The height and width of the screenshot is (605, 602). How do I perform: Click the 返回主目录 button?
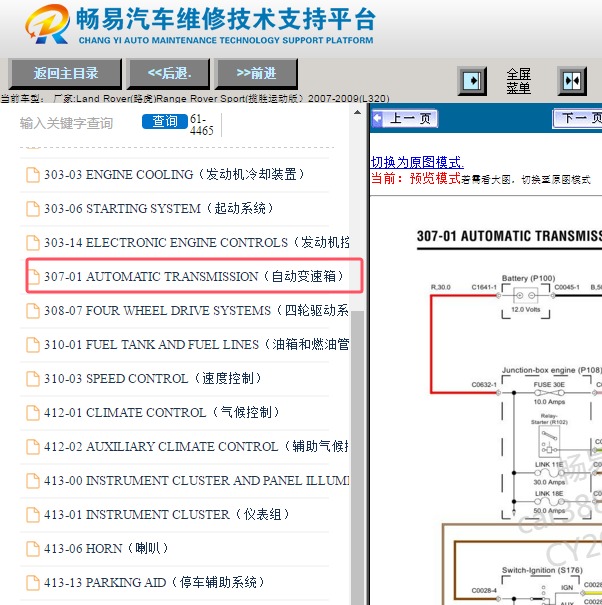(65, 73)
